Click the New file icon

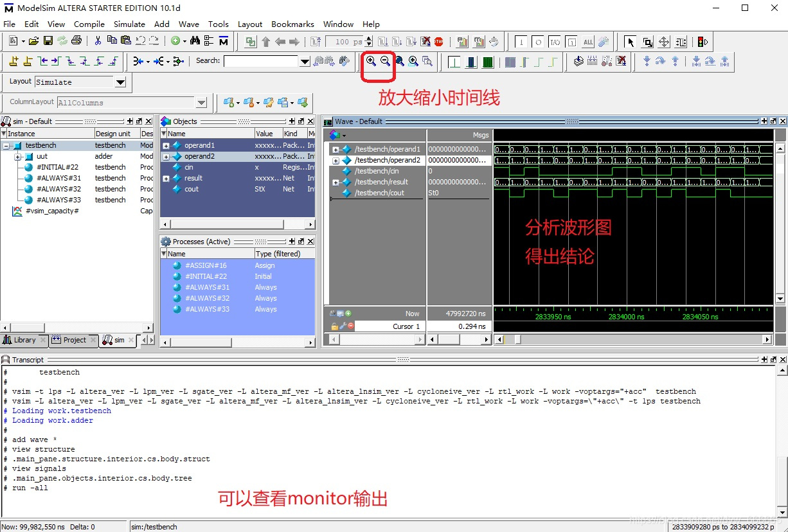13,41
